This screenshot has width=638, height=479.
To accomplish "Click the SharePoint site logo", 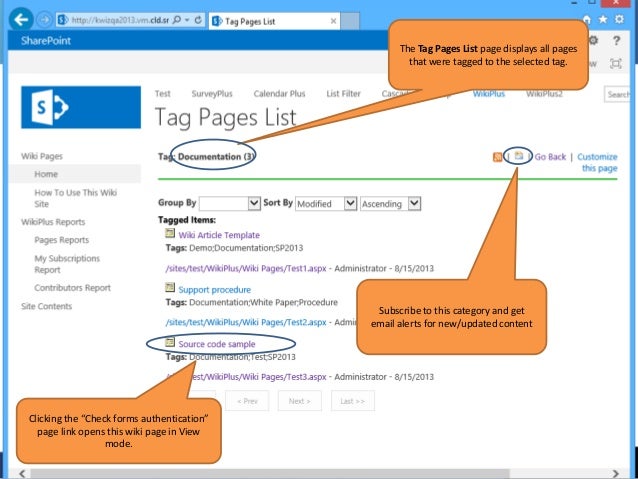I will [x=81, y=107].
